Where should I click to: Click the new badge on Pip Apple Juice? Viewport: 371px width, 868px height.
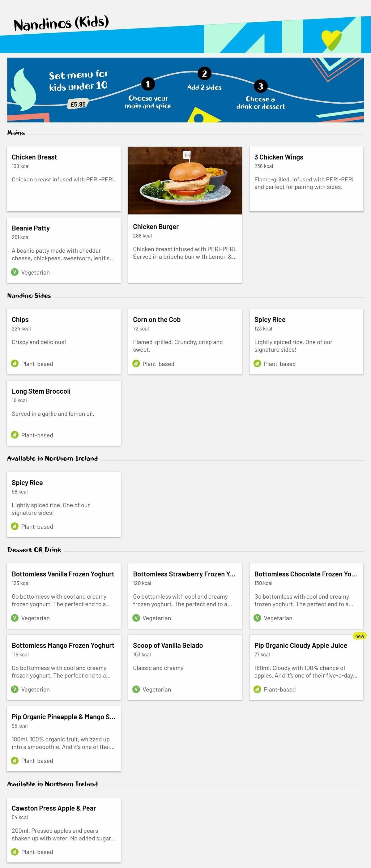tap(360, 636)
